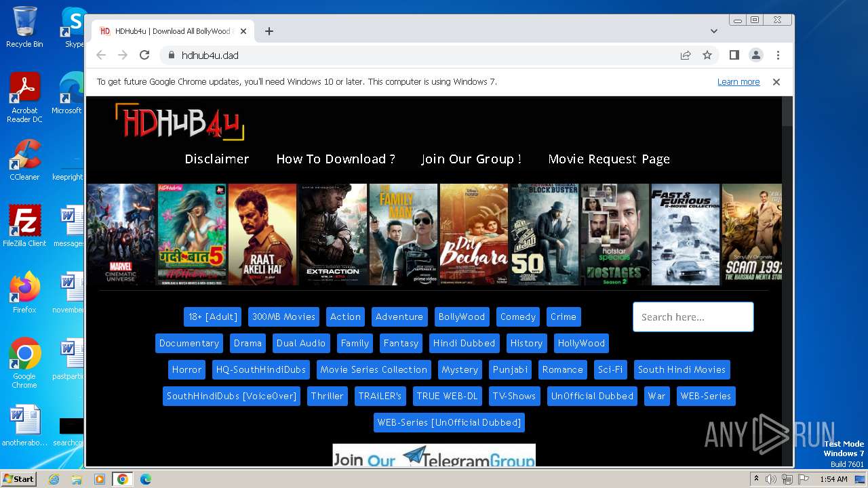Open the WEB-Series category
Image resolution: width=868 pixels, height=488 pixels.
pos(706,396)
